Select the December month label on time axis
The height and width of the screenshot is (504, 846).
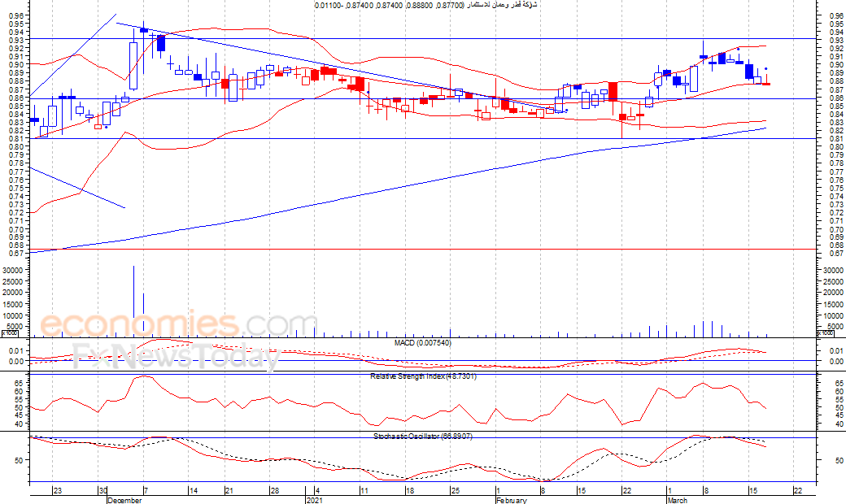click(124, 500)
